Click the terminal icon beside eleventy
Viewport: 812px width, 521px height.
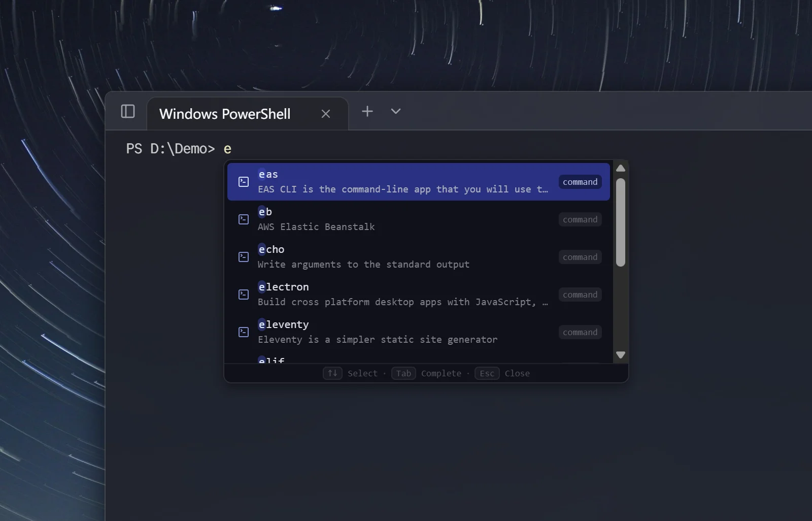[x=244, y=332]
